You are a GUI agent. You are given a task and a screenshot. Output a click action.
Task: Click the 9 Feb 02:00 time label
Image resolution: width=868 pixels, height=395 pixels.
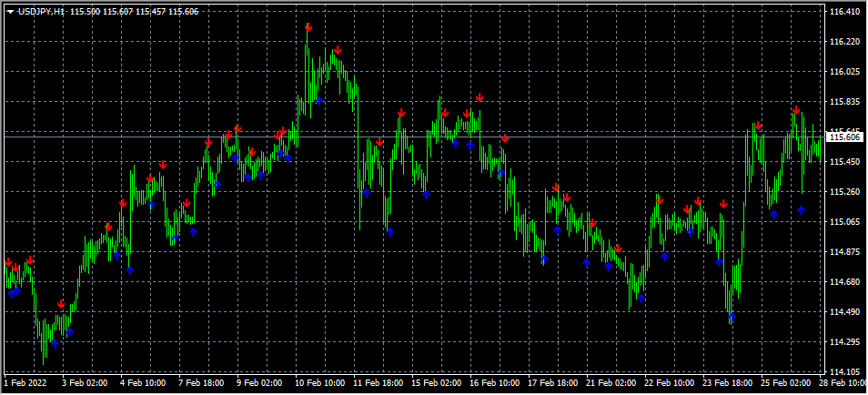[259, 383]
